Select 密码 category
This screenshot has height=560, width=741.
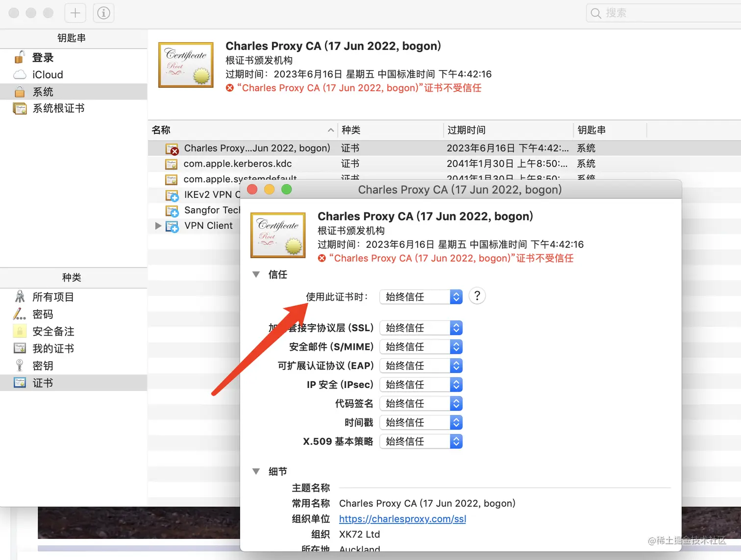(74, 314)
